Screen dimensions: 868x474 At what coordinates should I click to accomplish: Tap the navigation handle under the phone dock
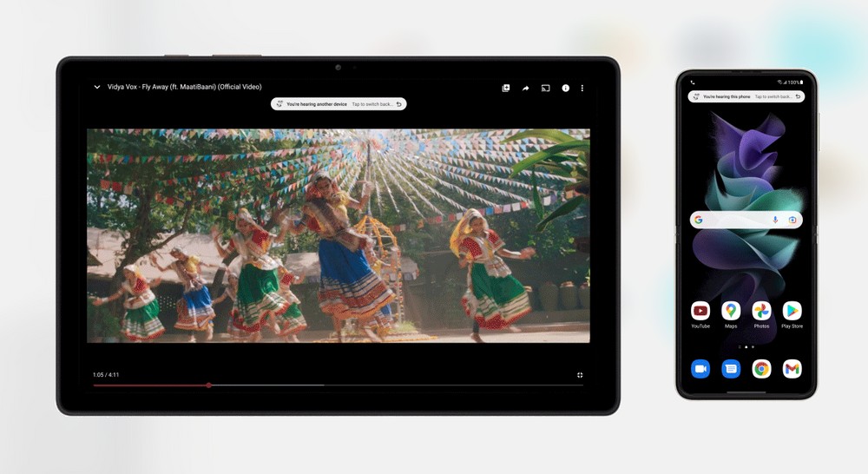pyautogui.click(x=746, y=392)
